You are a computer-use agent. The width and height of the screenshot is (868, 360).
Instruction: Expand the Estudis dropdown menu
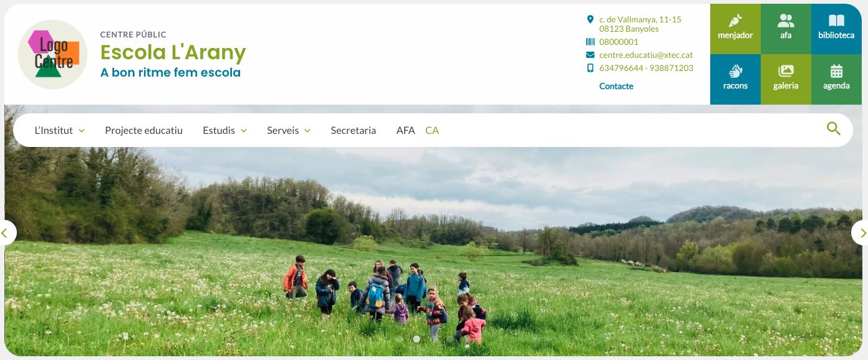click(x=224, y=130)
